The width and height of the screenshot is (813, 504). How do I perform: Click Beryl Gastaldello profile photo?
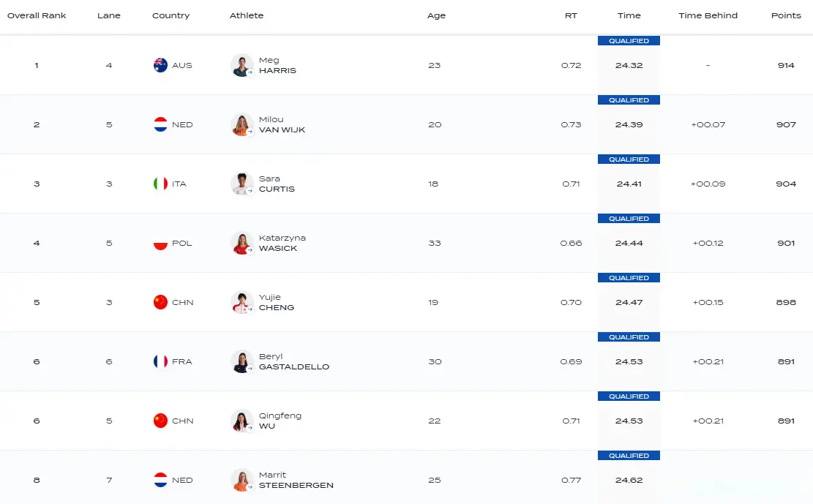click(241, 361)
